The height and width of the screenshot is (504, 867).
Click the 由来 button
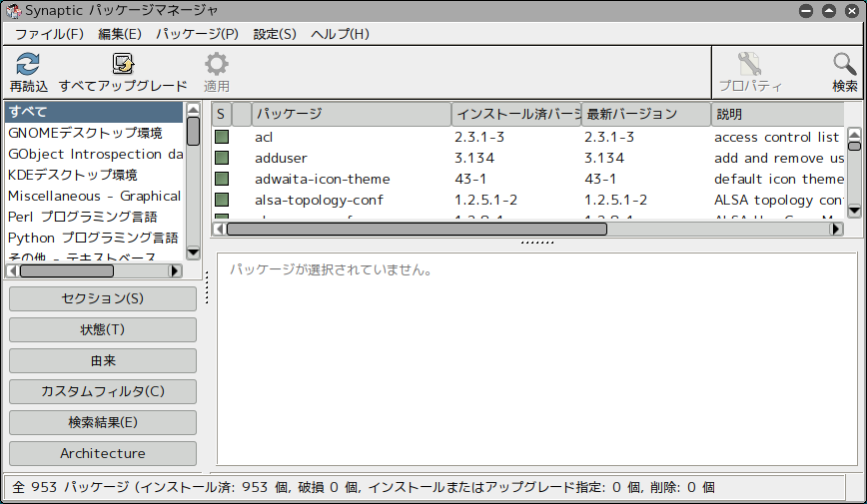coord(103,360)
